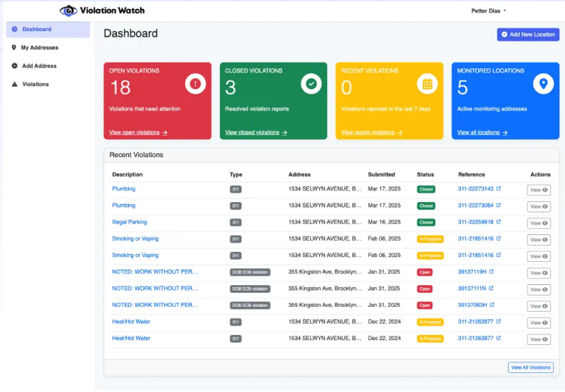Click the View All Violations button

[x=530, y=367]
